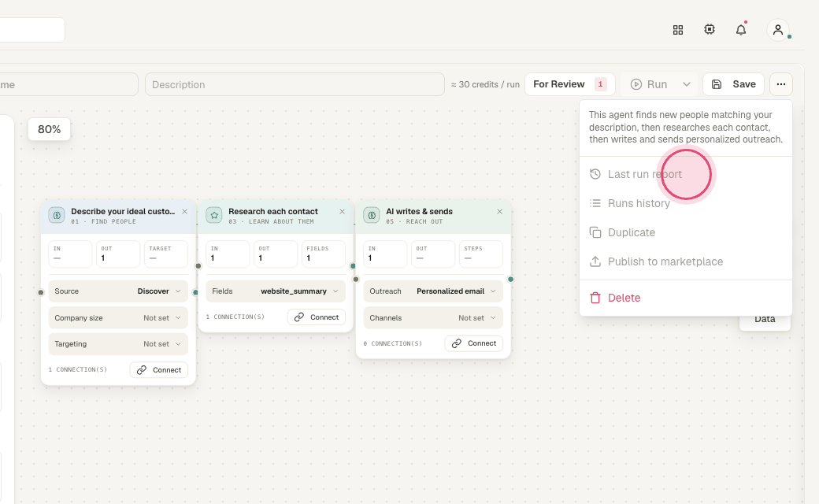819x504 pixels.
Task: Click the star icon on Research each contact node
Action: [x=214, y=215]
